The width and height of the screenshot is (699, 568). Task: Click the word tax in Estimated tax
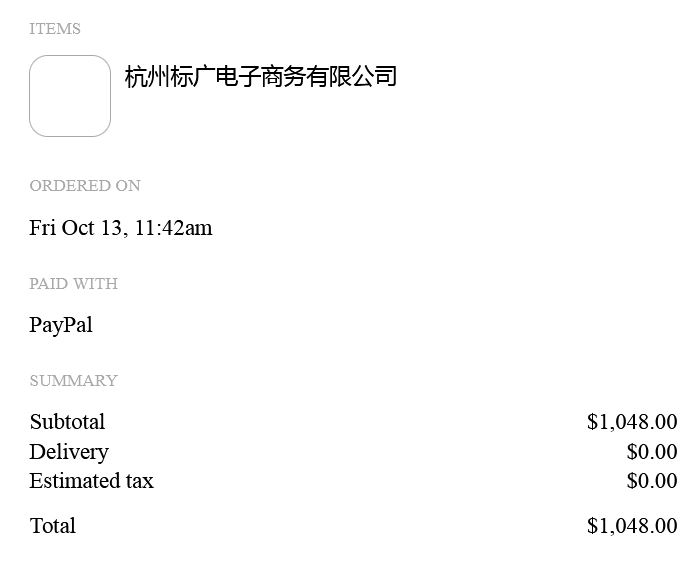tap(140, 482)
